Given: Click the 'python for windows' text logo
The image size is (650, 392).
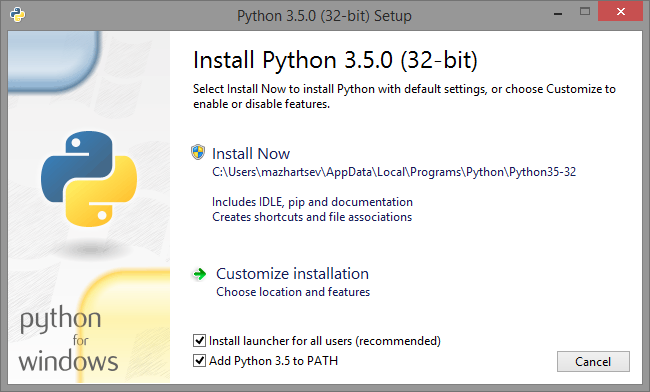Looking at the screenshot, I should pos(68,339).
